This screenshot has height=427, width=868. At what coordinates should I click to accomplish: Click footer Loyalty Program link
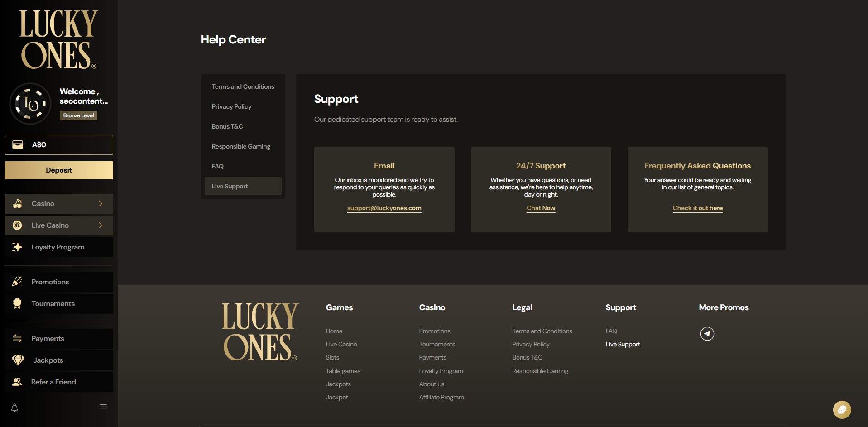[x=441, y=371]
